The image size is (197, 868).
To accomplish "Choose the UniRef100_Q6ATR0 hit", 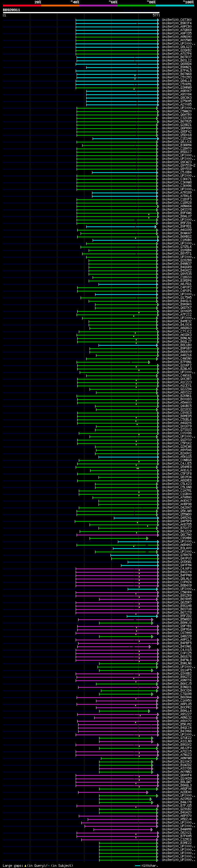I will point(177,115).
